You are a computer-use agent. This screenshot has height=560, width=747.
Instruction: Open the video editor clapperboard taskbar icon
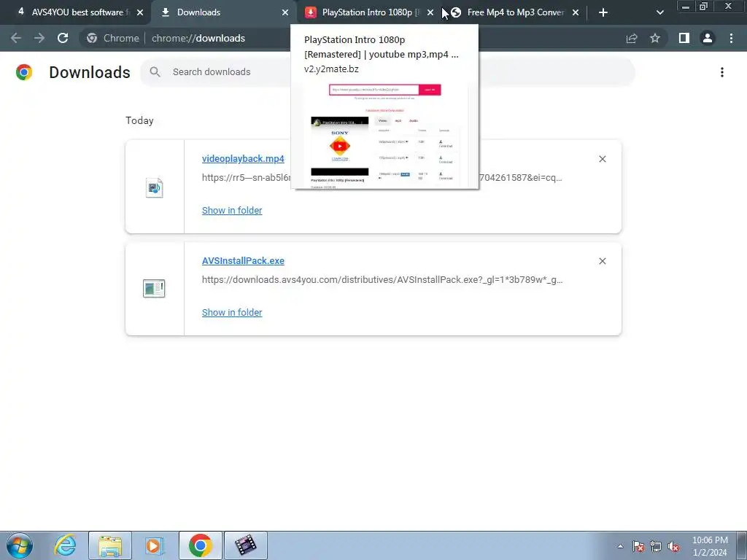point(245,545)
